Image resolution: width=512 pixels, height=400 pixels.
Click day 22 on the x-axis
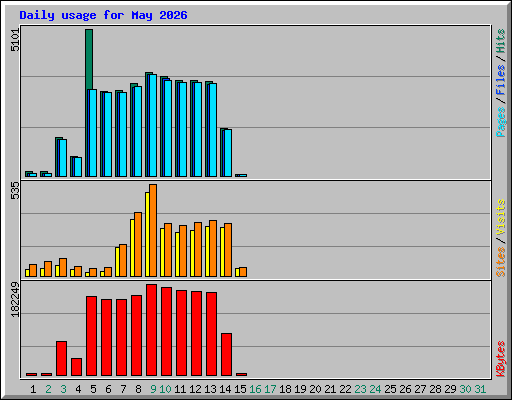345,389
